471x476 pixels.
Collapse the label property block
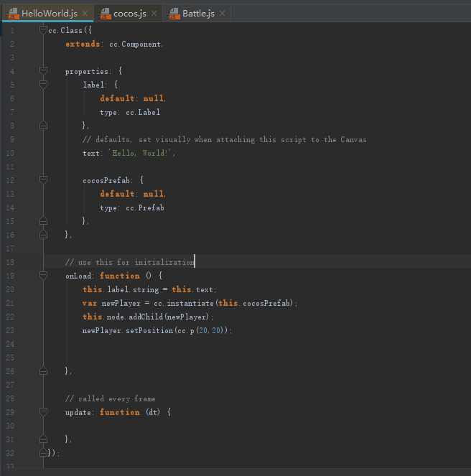(x=43, y=85)
